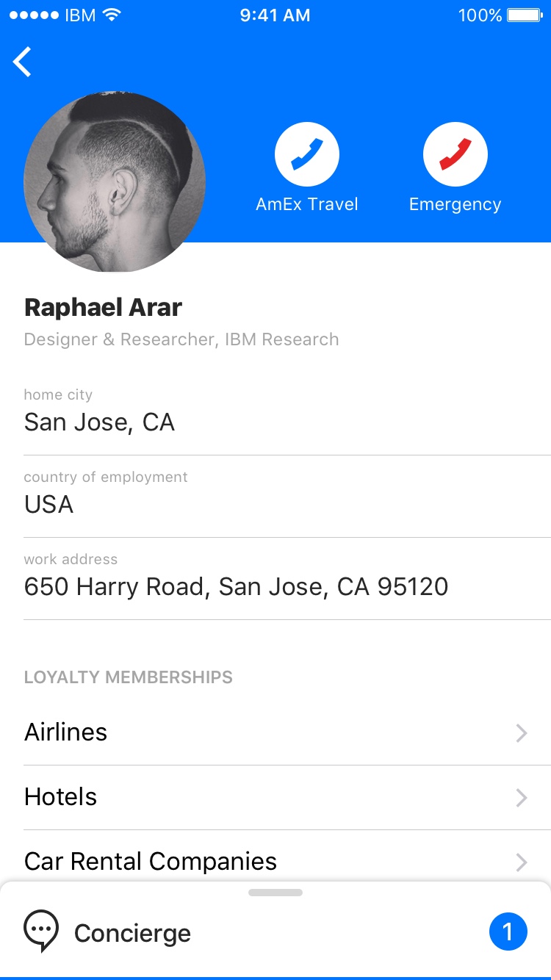Tap the Wi-Fi signal icon

[112, 15]
